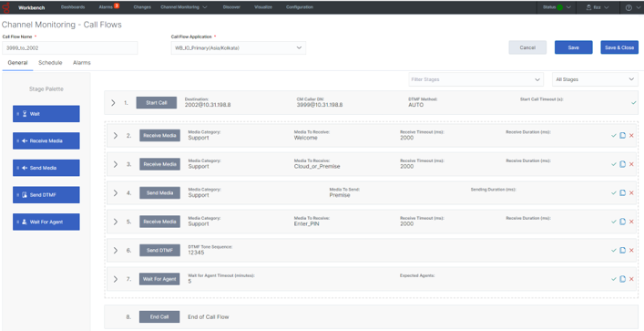Click the Genesys logo icon

(x=6, y=7)
